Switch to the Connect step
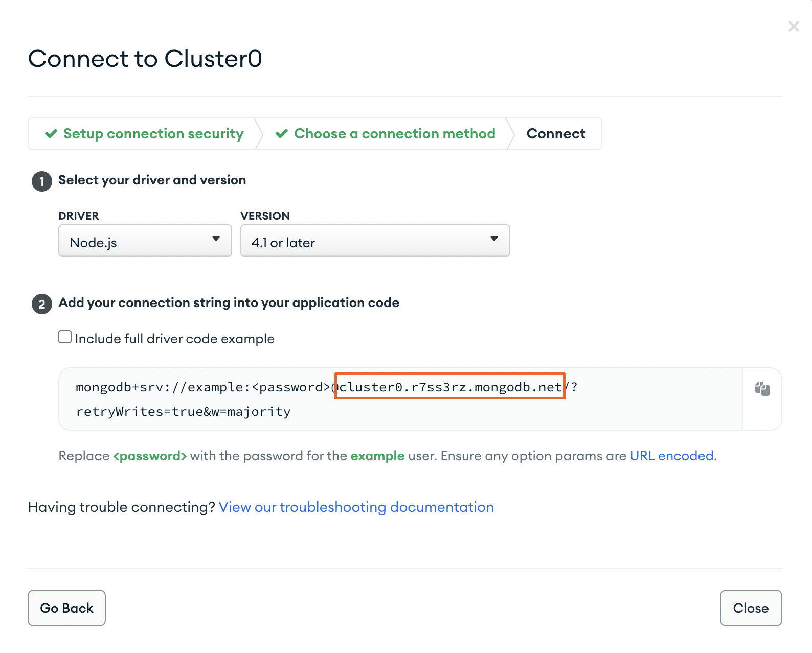812x653 pixels. [x=556, y=133]
